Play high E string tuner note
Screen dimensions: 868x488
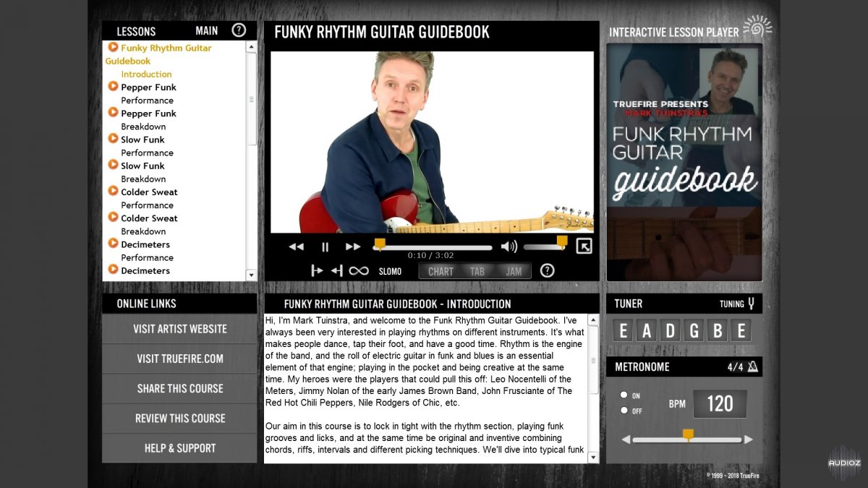(x=741, y=331)
